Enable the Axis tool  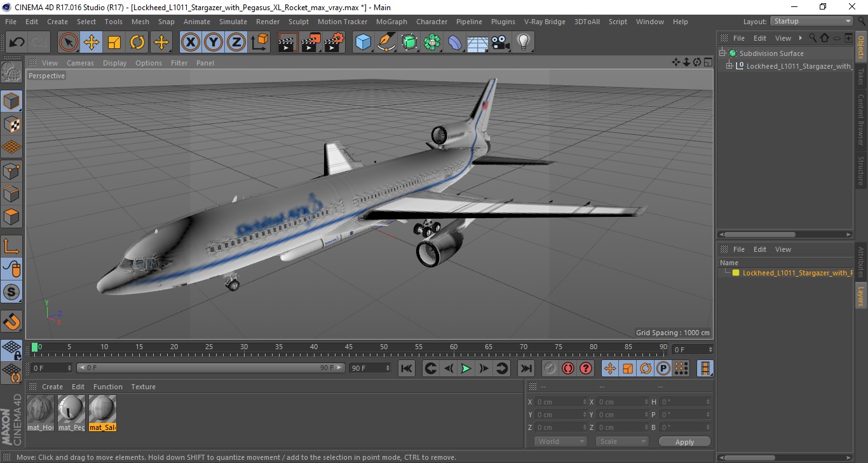(x=11, y=246)
